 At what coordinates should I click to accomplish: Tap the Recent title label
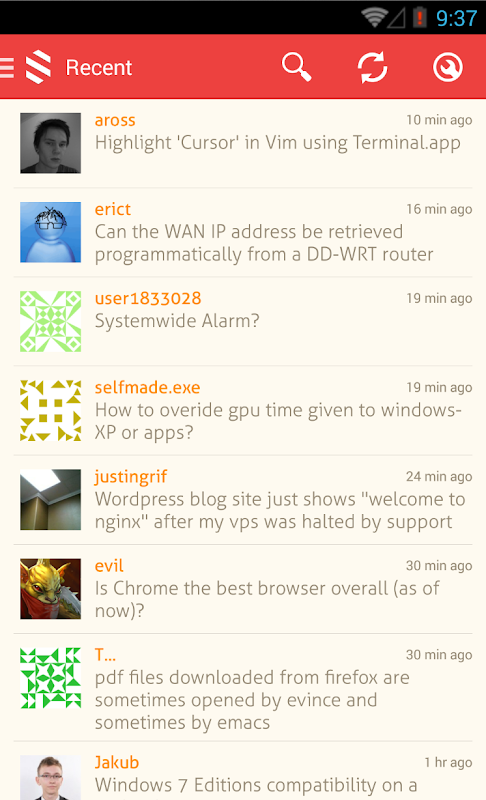click(x=99, y=68)
